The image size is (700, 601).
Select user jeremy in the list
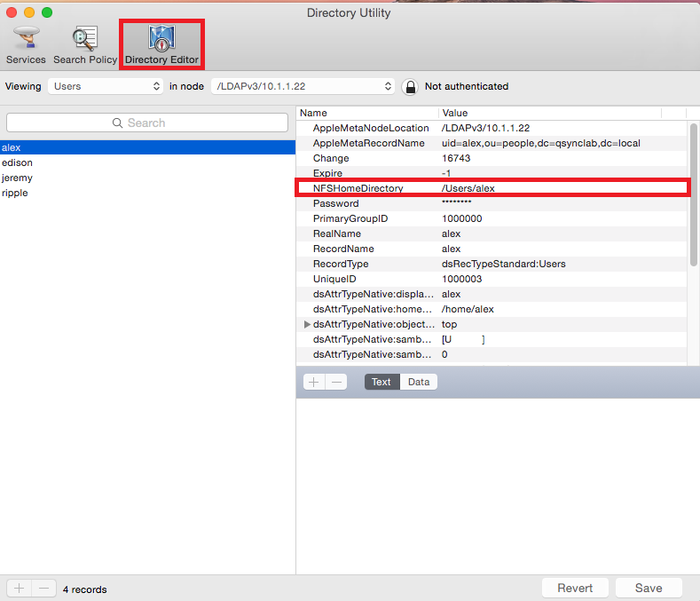(147, 178)
